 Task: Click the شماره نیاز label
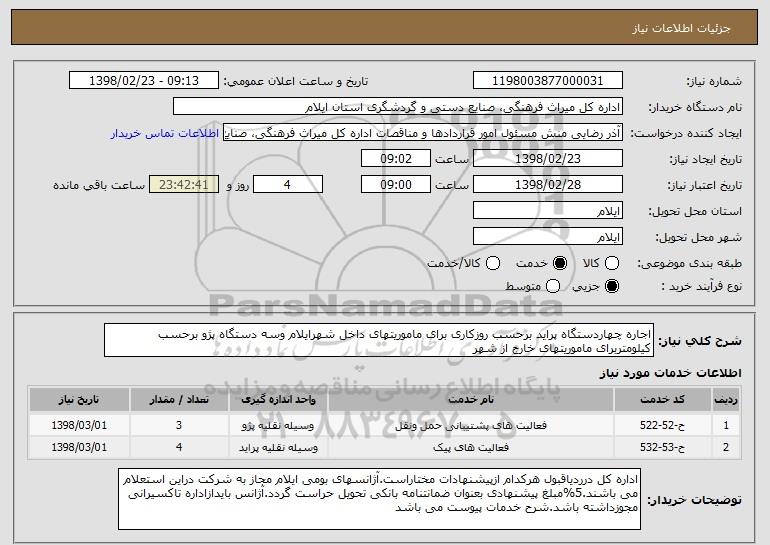click(x=714, y=81)
